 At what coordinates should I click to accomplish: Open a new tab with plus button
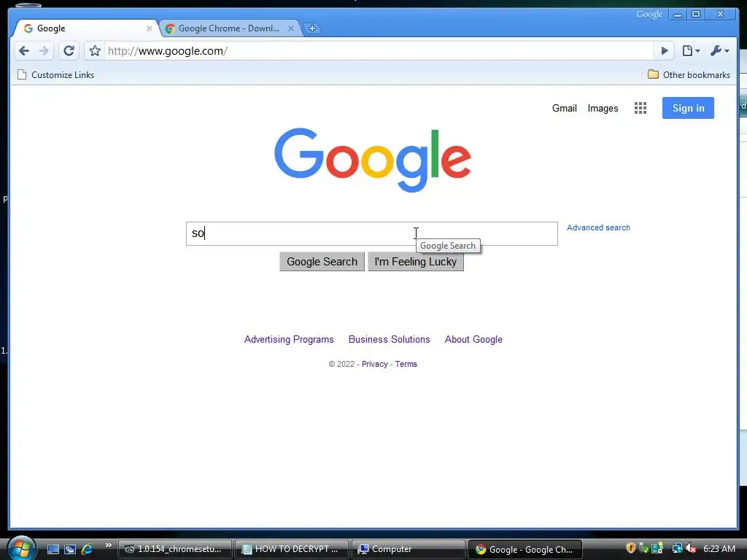click(312, 28)
